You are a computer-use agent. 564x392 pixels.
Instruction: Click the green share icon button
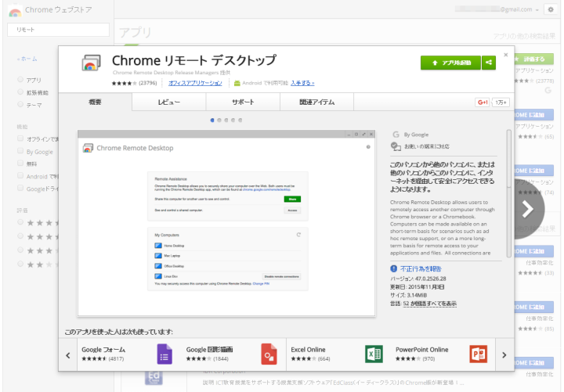pyautogui.click(x=489, y=62)
